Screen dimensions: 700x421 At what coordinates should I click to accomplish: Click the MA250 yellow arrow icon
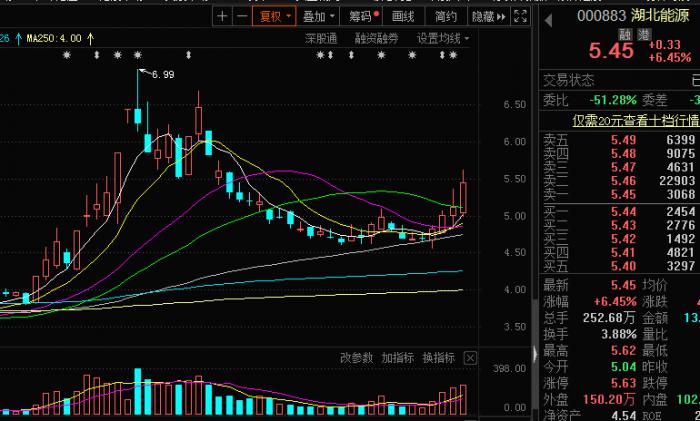[90, 38]
